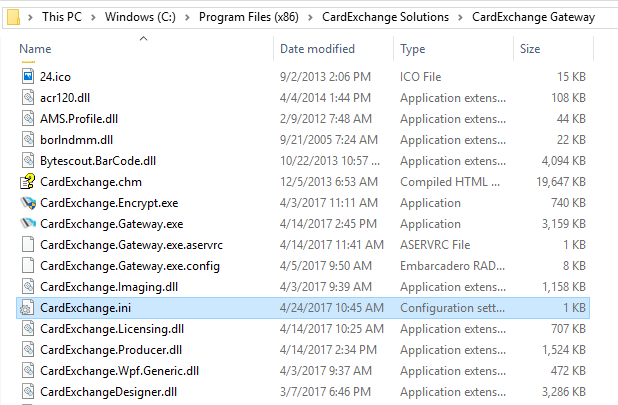The height and width of the screenshot is (405, 618).
Task: Select the file named CardExchange.Encrypt.exe
Action: click(109, 202)
